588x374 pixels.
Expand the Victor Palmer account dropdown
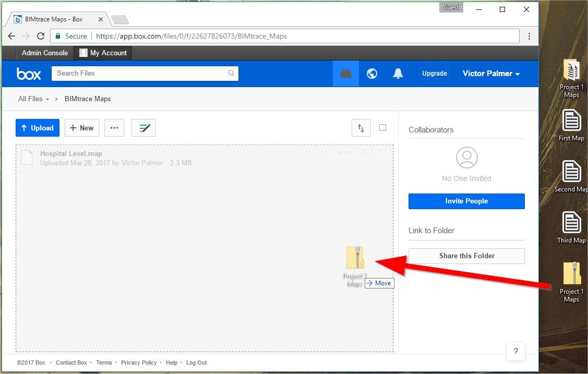coord(491,74)
